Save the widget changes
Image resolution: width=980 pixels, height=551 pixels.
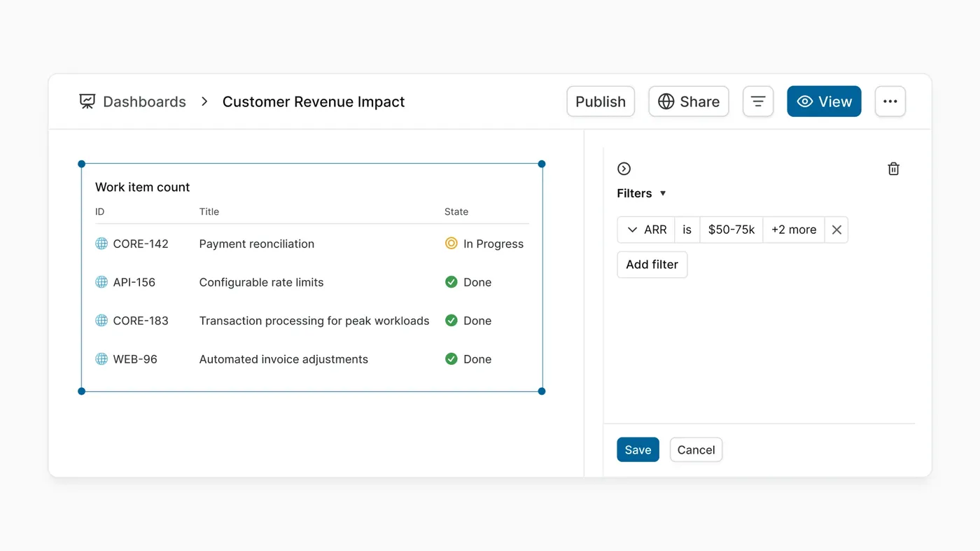[638, 449]
